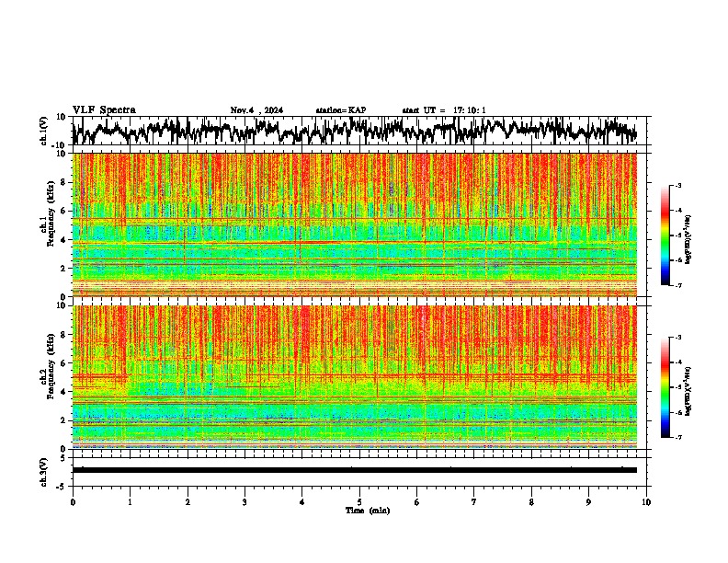728x563 pixels.
Task: Click time axis tick label "0"
Action: coord(73,502)
